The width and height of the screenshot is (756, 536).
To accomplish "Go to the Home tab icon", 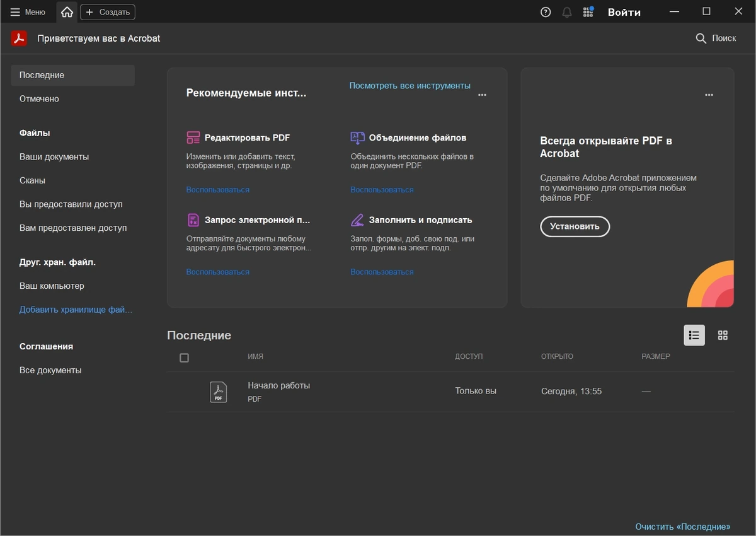I will (x=67, y=12).
